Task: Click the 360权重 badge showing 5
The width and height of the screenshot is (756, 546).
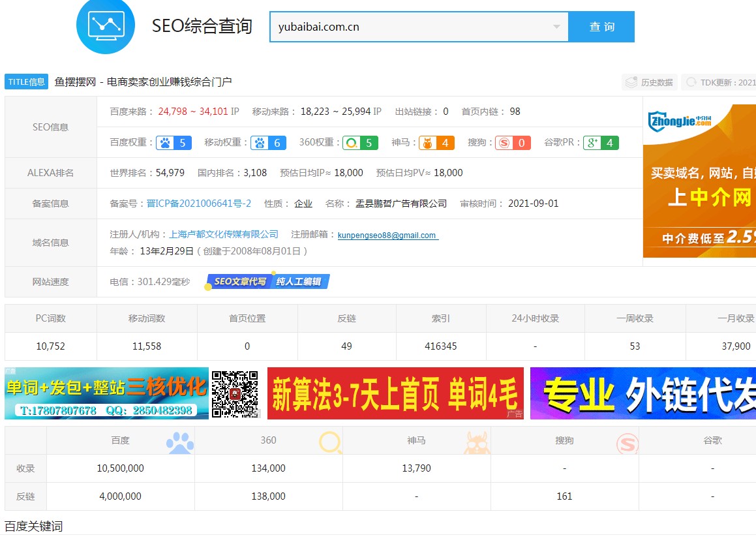Action: (360, 143)
